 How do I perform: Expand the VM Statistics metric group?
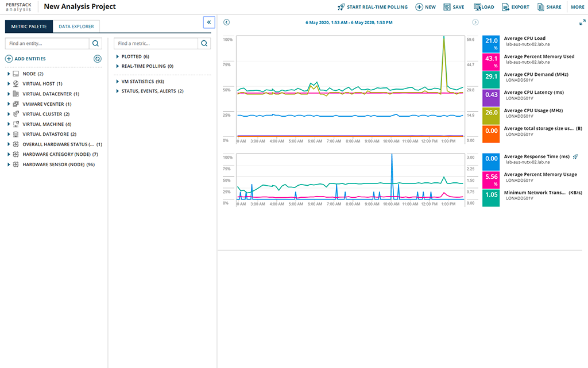coord(118,82)
